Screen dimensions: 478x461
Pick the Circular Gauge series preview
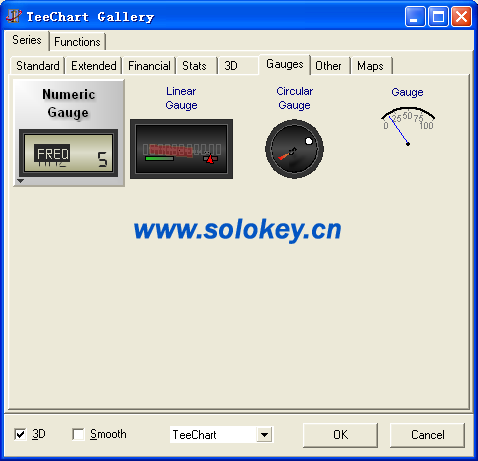coord(294,149)
